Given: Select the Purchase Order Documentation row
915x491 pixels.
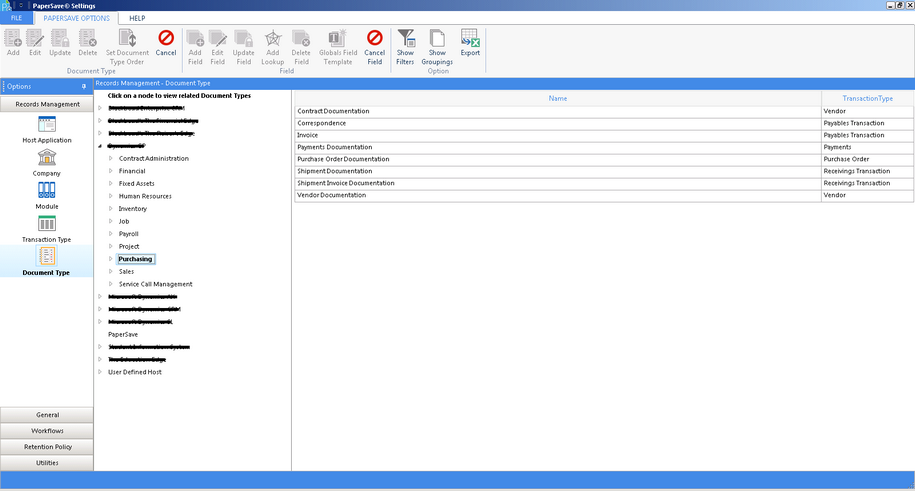Looking at the screenshot, I should (x=604, y=159).
